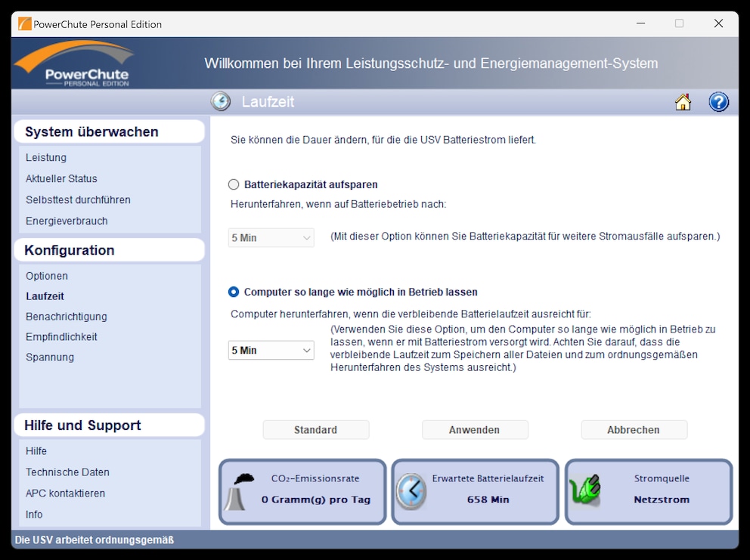Open Leistung in the sidebar

46,157
